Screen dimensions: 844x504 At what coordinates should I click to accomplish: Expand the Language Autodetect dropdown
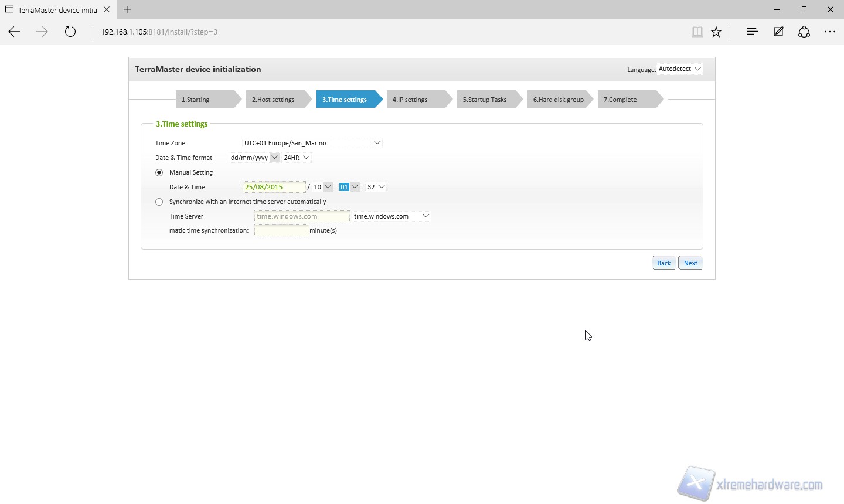point(680,69)
